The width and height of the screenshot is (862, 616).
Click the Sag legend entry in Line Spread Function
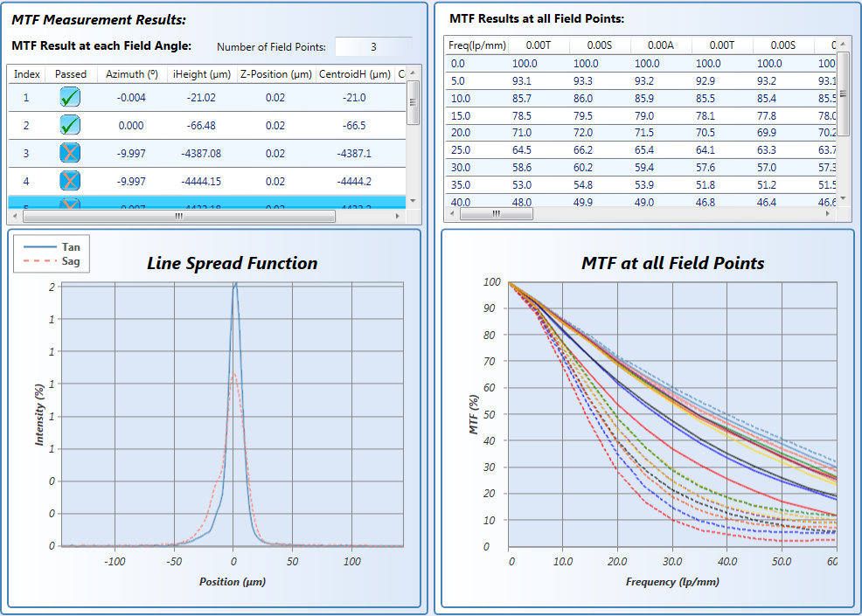pyautogui.click(x=58, y=260)
